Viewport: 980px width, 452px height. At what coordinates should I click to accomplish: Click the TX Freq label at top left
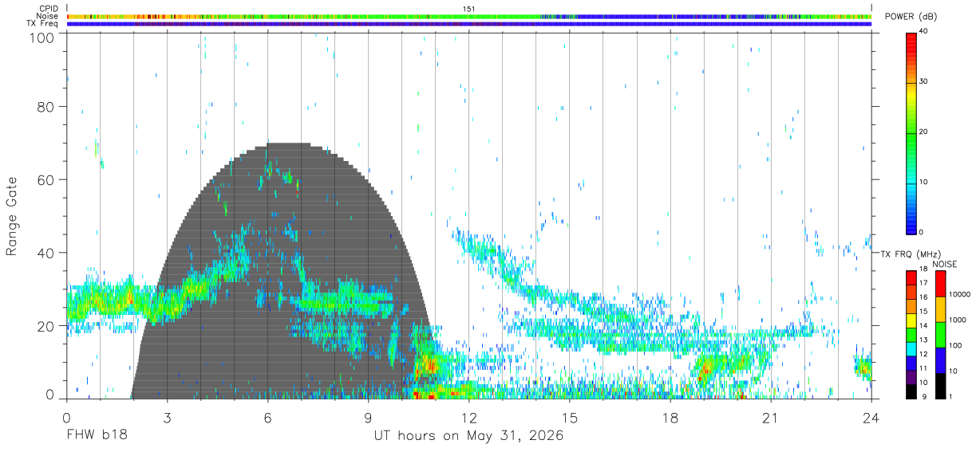(43, 24)
